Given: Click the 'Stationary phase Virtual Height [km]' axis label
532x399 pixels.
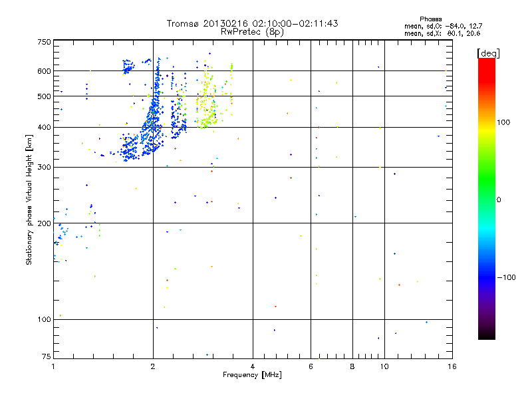Looking at the screenshot, I should point(29,200).
